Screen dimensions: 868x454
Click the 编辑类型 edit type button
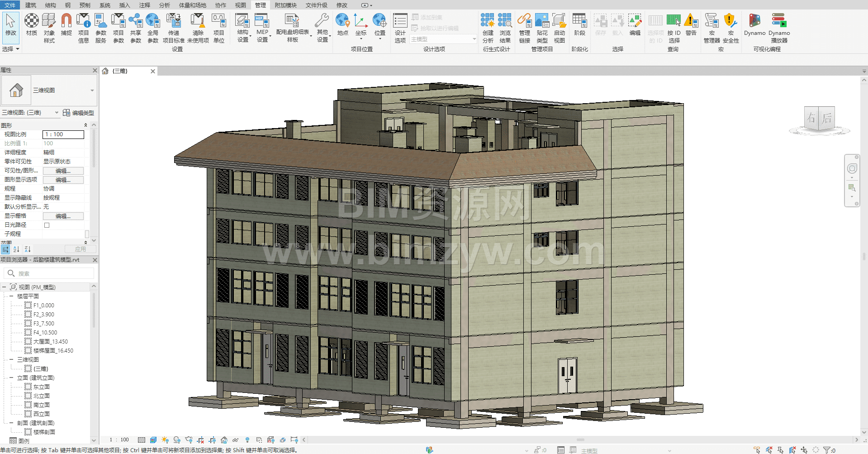point(79,113)
